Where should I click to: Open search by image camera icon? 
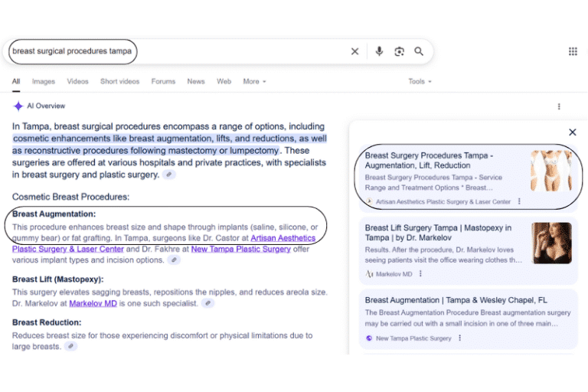(399, 51)
